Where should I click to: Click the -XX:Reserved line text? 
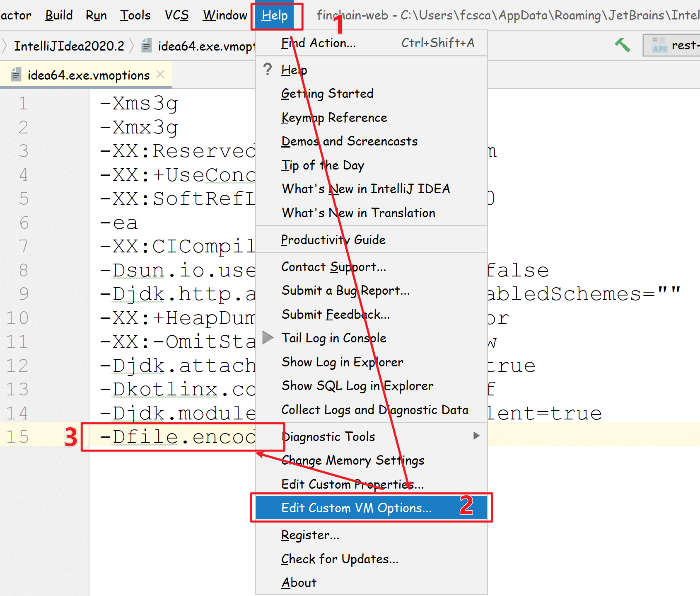click(x=177, y=151)
